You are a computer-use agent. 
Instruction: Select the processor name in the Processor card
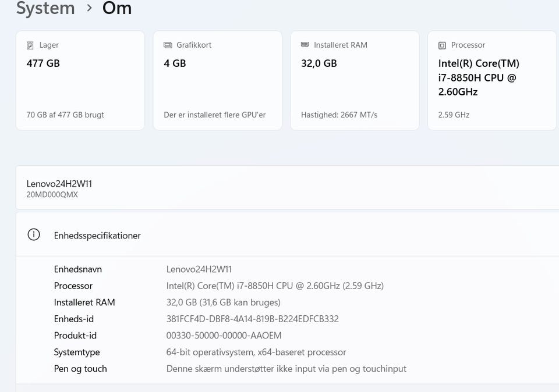(x=479, y=77)
